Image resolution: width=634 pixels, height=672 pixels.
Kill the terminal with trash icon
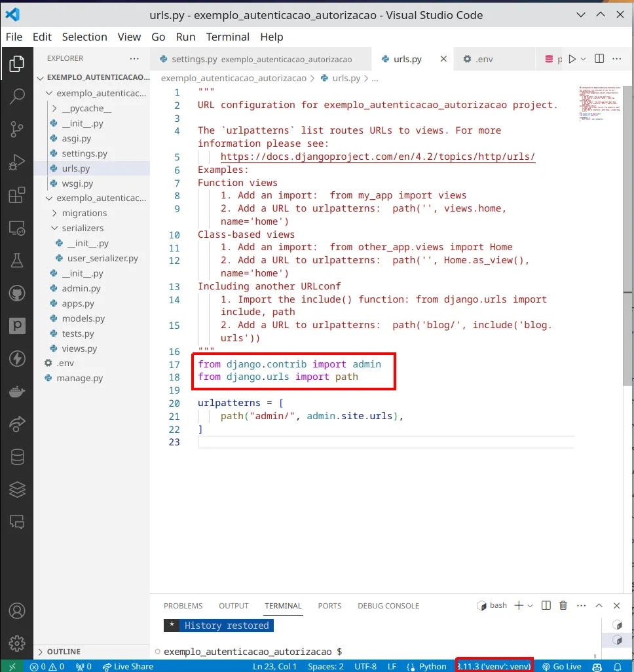[x=563, y=605]
